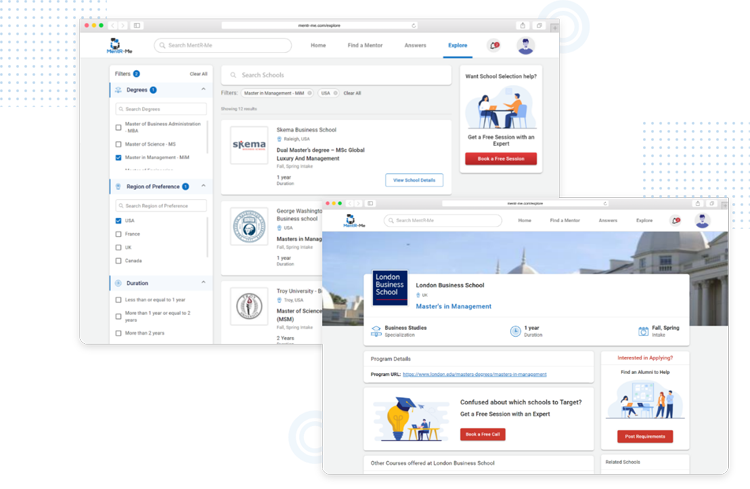Check the Canada region checkbox
The width and height of the screenshot is (750, 489).
click(x=118, y=261)
